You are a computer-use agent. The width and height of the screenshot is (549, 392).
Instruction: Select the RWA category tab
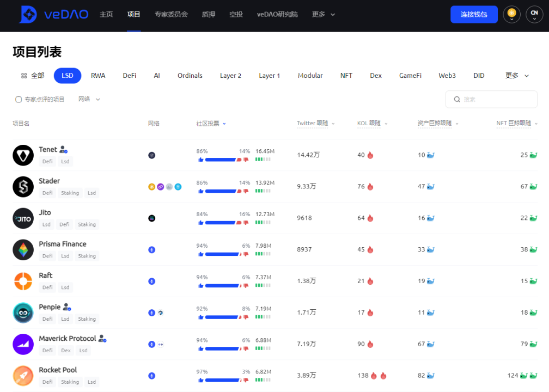click(x=98, y=76)
